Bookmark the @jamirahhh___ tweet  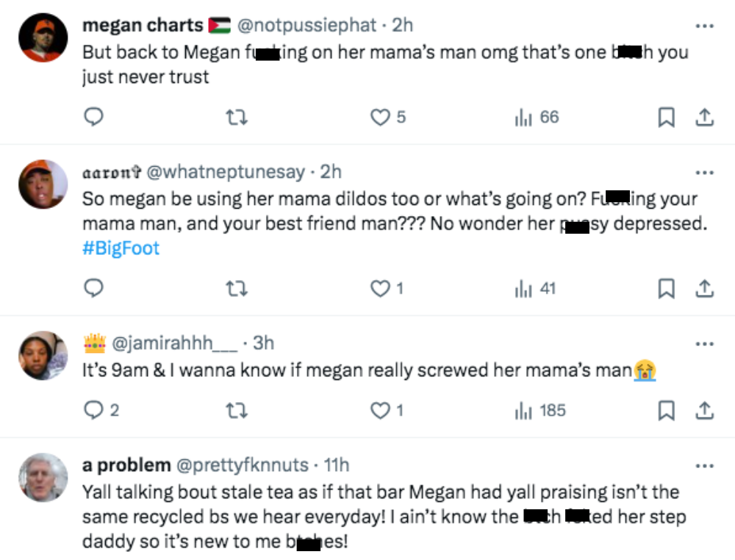click(666, 410)
